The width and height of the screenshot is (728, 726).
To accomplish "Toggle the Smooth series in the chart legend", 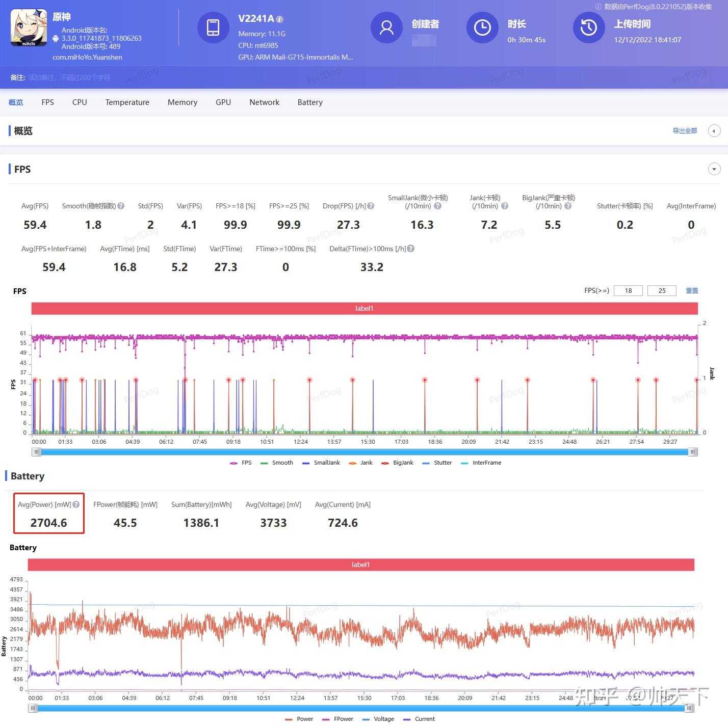I will [x=277, y=463].
